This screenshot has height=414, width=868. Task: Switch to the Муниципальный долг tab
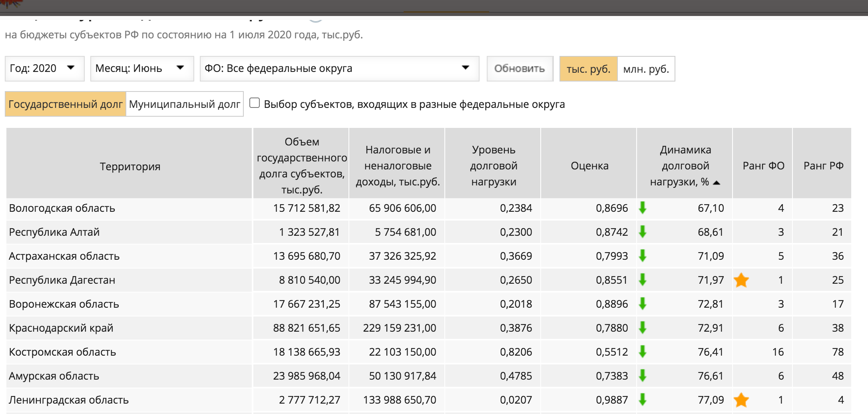pos(185,104)
